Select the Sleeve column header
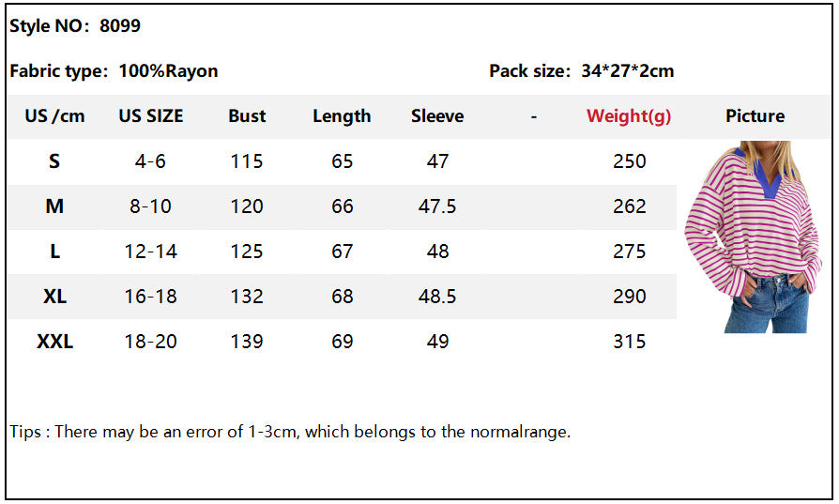Viewport: 839px width, 504px height. tap(437, 116)
